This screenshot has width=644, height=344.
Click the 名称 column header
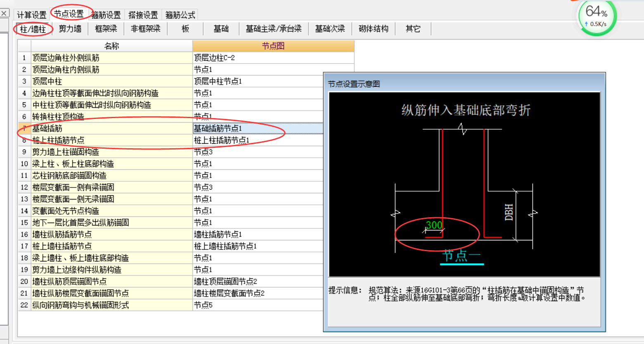click(x=111, y=46)
